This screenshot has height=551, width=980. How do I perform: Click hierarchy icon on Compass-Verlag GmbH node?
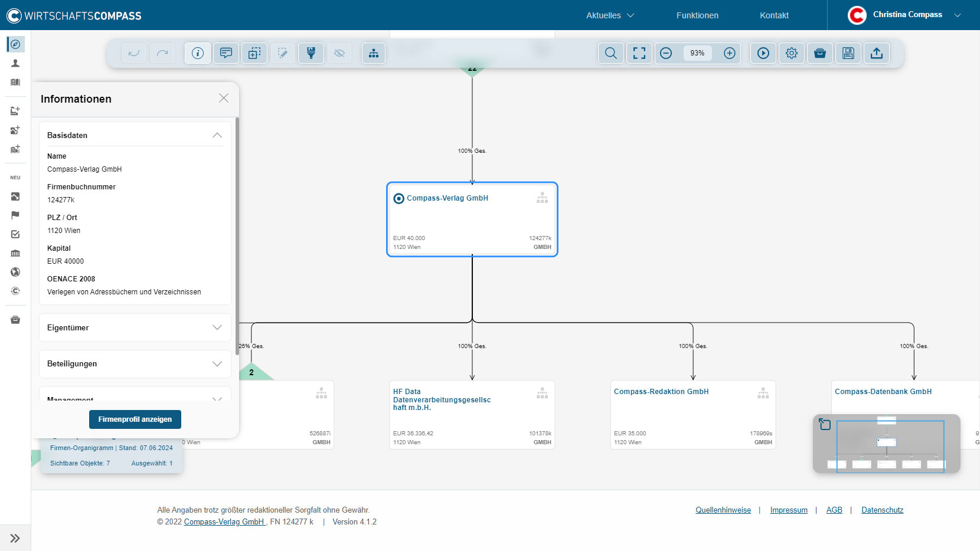542,198
